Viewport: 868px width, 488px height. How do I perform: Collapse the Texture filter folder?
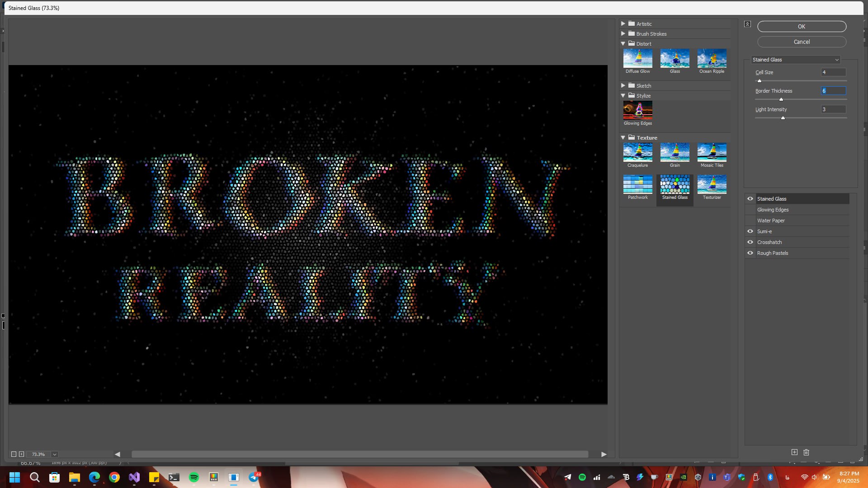pyautogui.click(x=623, y=138)
